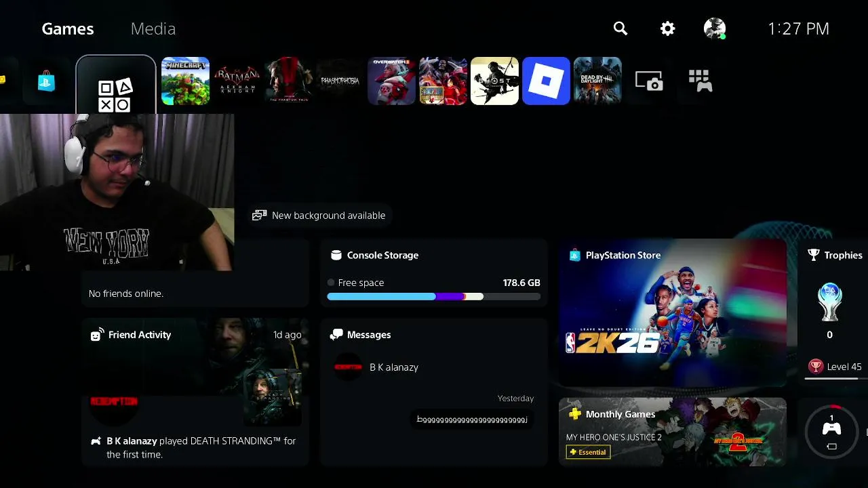Click the Yesterday message timestamp

point(515,399)
